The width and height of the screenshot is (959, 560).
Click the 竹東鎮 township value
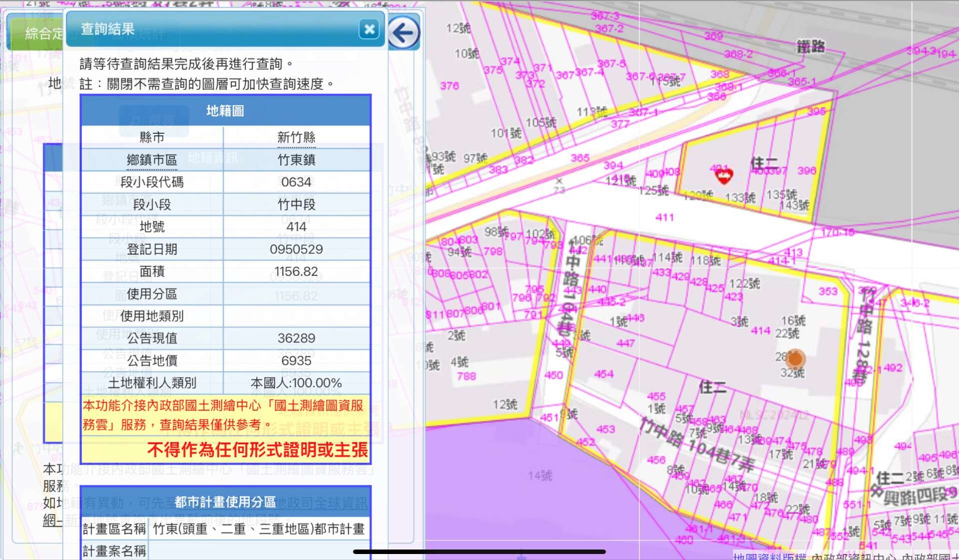296,160
